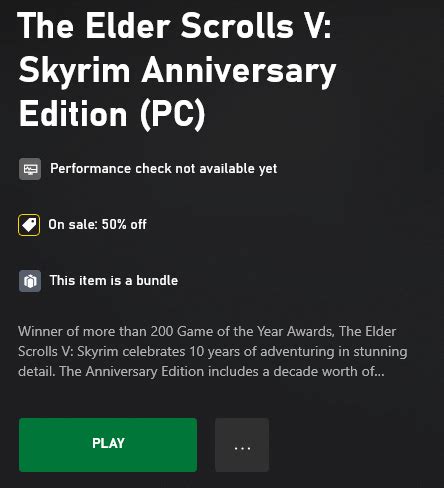The width and height of the screenshot is (444, 488).
Task: Open 'This item is a bundle' details
Action: tap(114, 280)
